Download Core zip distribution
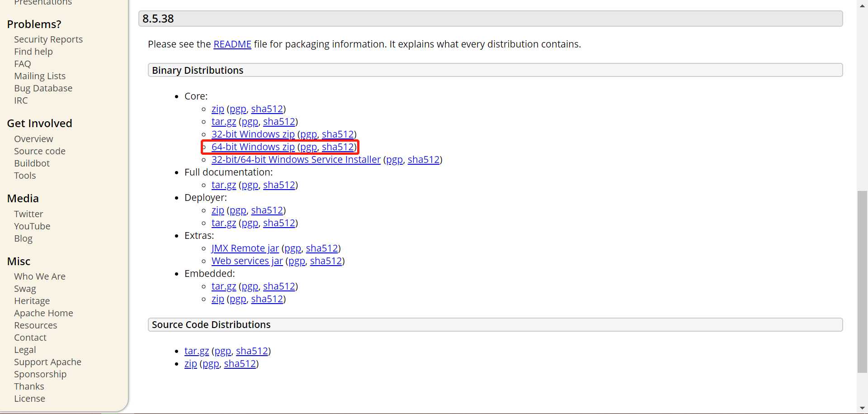 coord(218,109)
